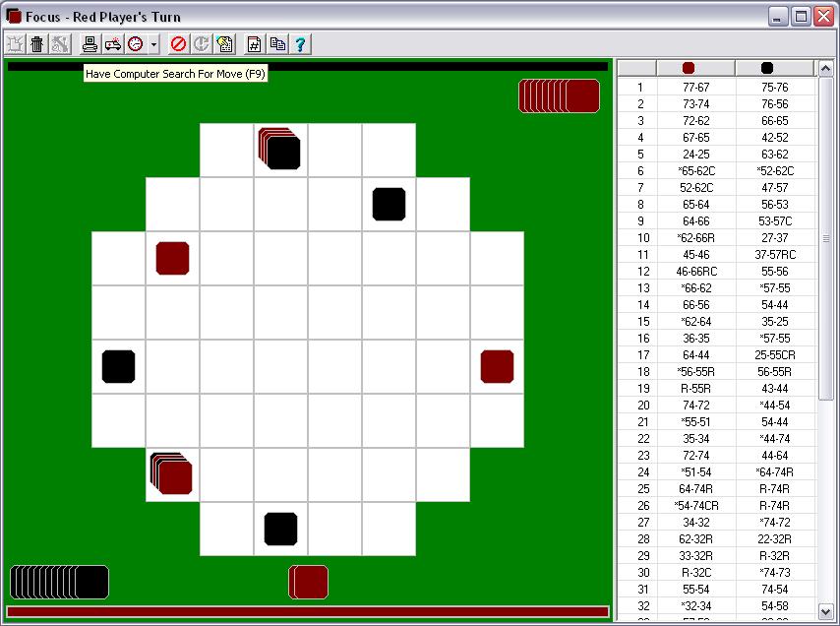Select the black piece in the second board row
The height and width of the screenshot is (626, 840).
(389, 204)
